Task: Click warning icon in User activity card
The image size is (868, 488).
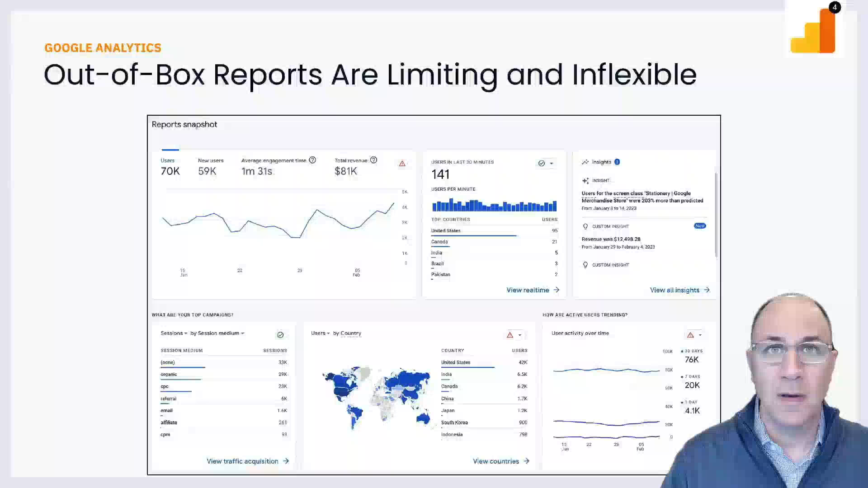Action: pos(690,335)
